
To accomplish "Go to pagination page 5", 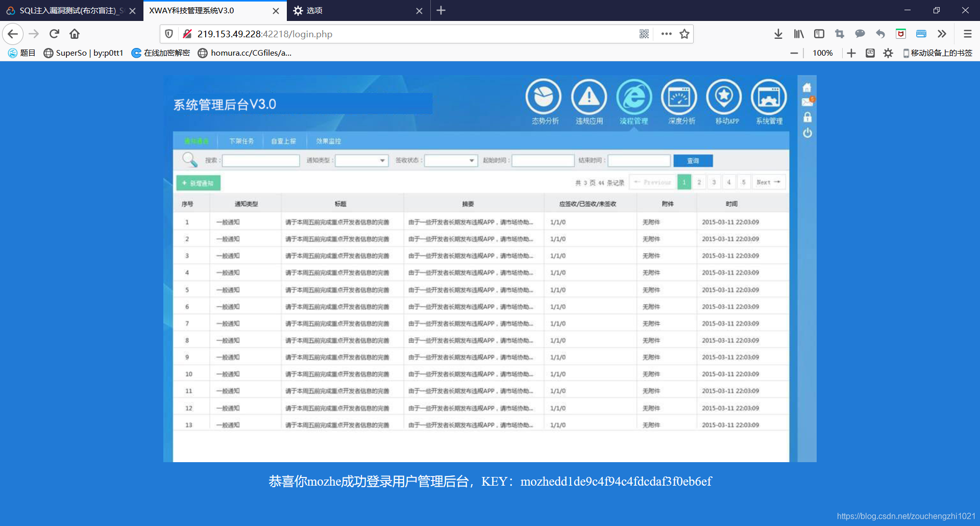I will (x=744, y=182).
